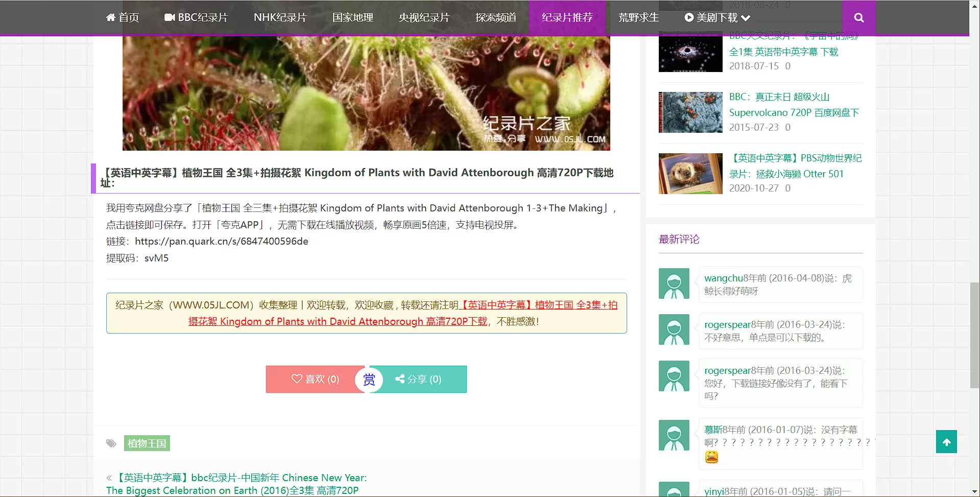Open the BBC纪录片 menu item
This screenshot has width=980, height=497.
point(196,18)
